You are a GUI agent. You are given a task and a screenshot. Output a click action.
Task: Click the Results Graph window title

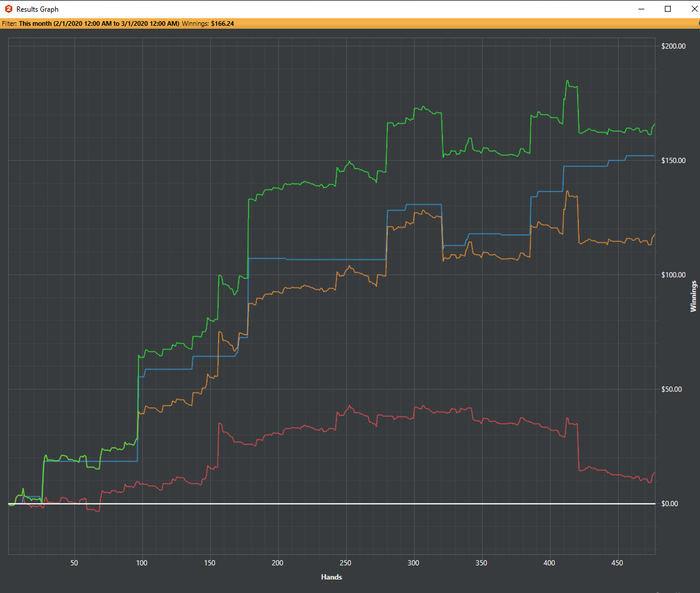pyautogui.click(x=38, y=9)
